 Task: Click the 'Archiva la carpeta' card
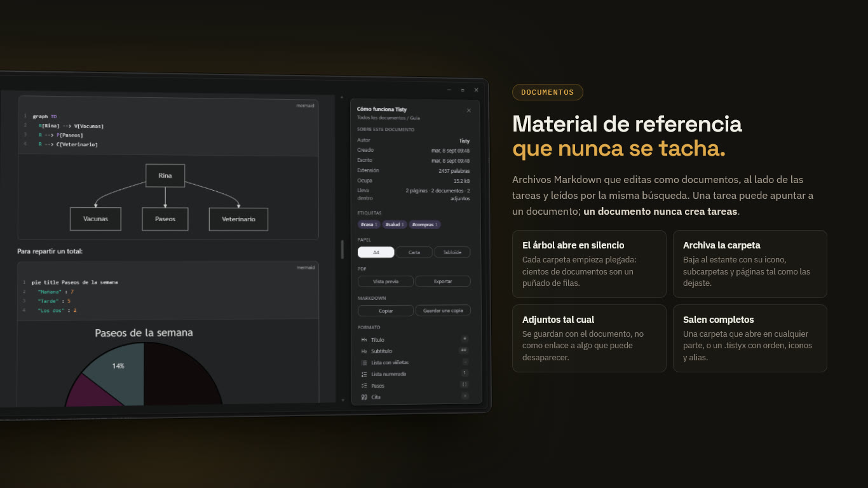point(750,264)
